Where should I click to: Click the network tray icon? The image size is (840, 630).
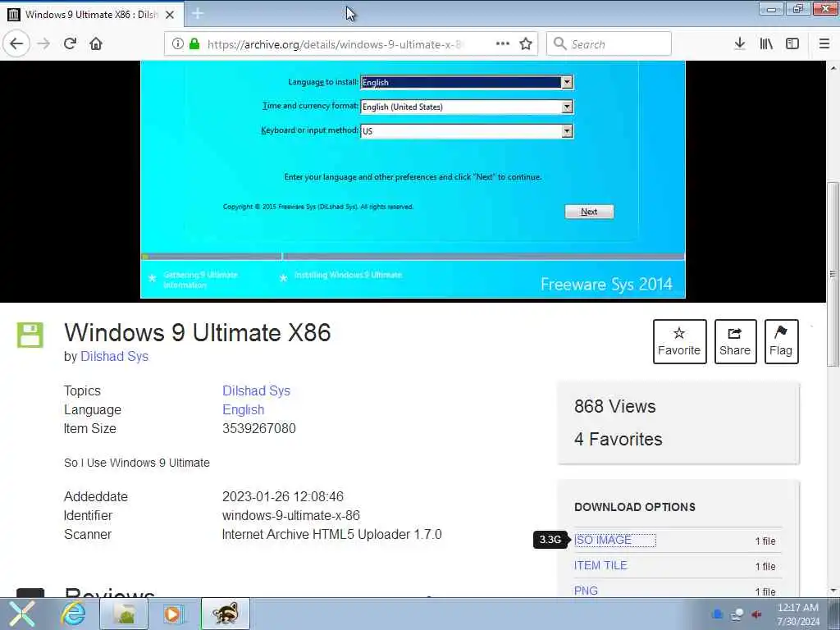pyautogui.click(x=737, y=614)
